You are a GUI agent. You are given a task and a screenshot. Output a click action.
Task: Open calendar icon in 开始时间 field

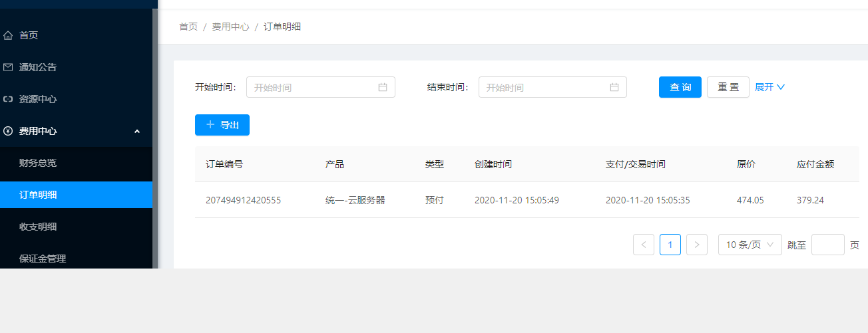pyautogui.click(x=383, y=87)
